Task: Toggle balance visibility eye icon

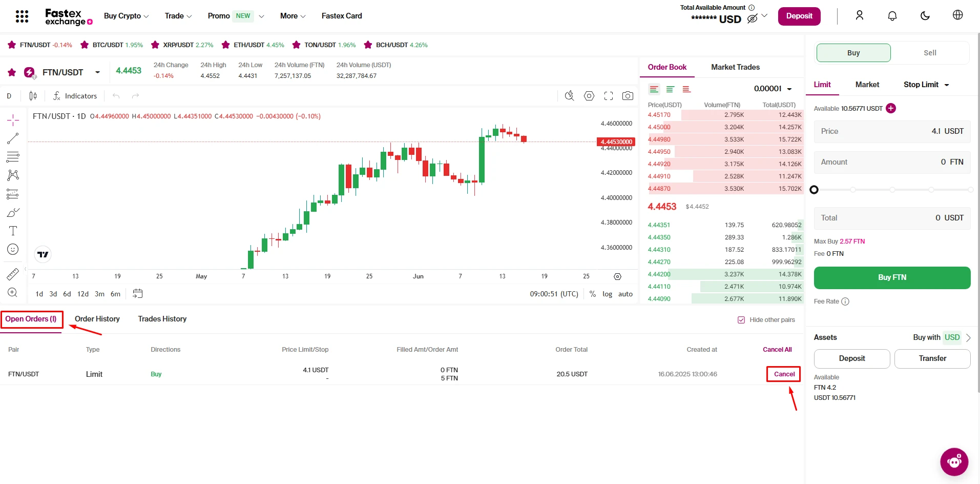Action: 752,19
